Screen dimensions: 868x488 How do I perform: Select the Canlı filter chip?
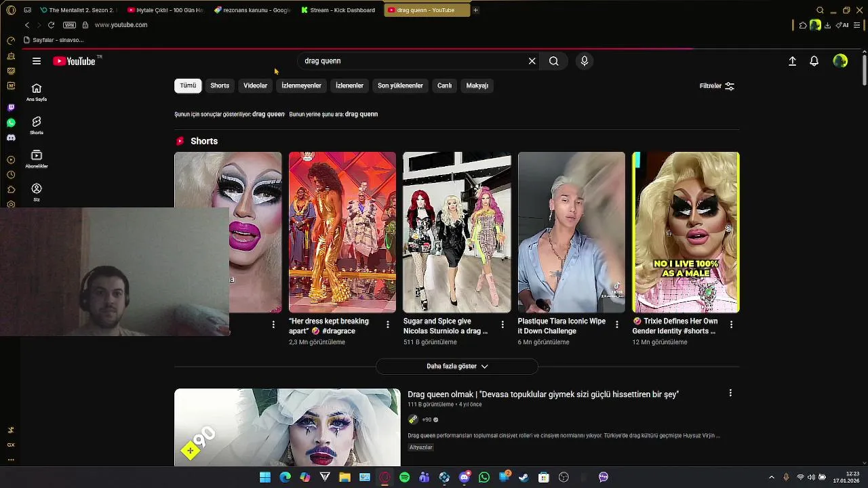(x=445, y=86)
